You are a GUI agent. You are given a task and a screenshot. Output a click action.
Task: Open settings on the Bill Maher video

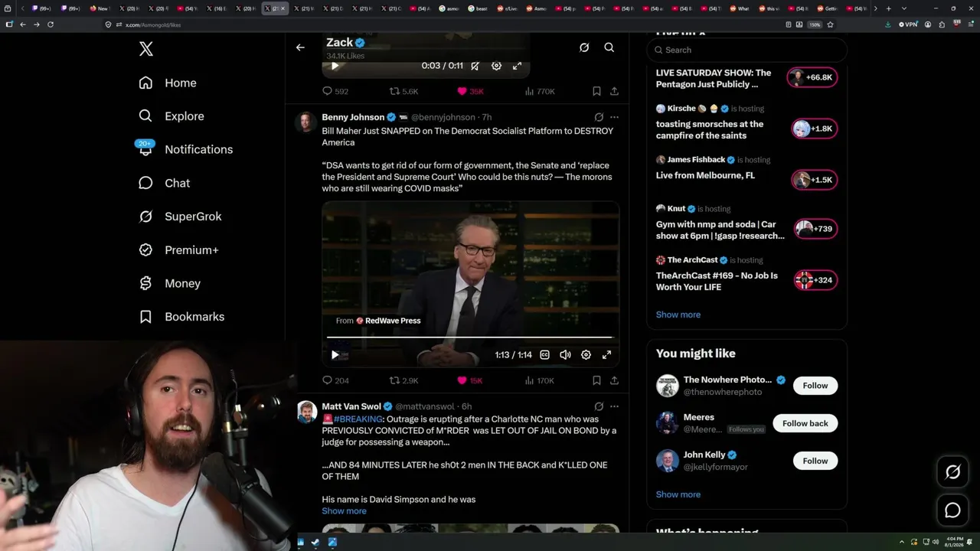586,354
